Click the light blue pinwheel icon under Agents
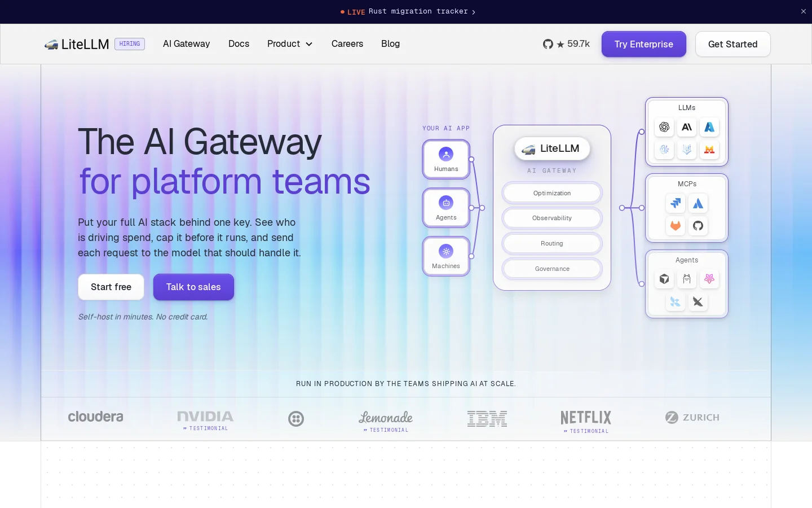 [676, 302]
